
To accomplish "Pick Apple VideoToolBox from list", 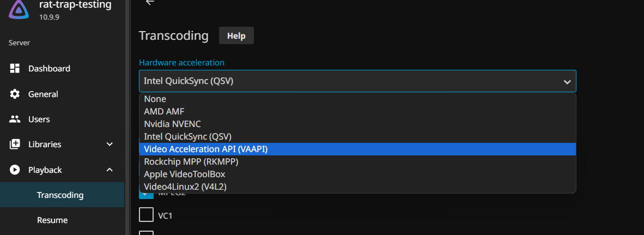I will [x=184, y=174].
